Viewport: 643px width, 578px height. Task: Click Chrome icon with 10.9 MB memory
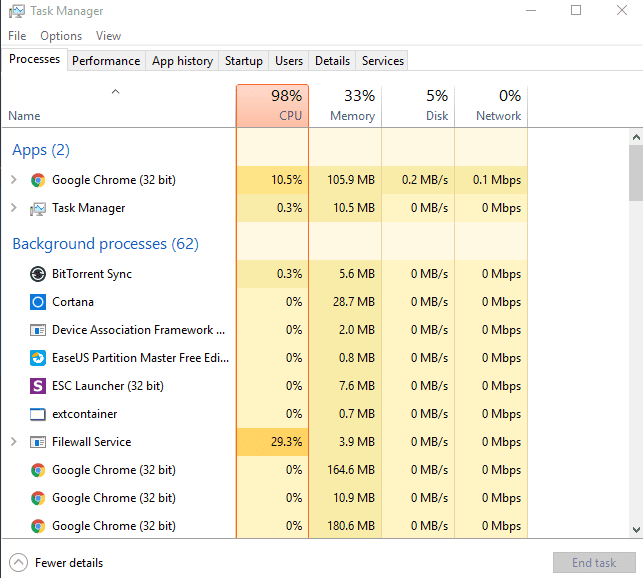(x=38, y=498)
